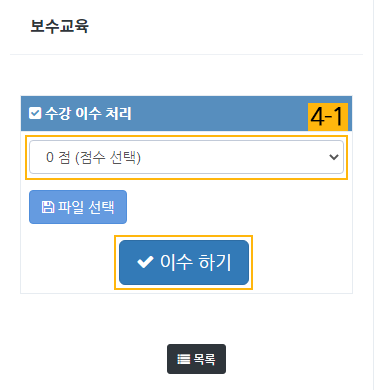Click the 점수 선택 text in combo box
This screenshot has height=390, width=374.
tap(108, 157)
